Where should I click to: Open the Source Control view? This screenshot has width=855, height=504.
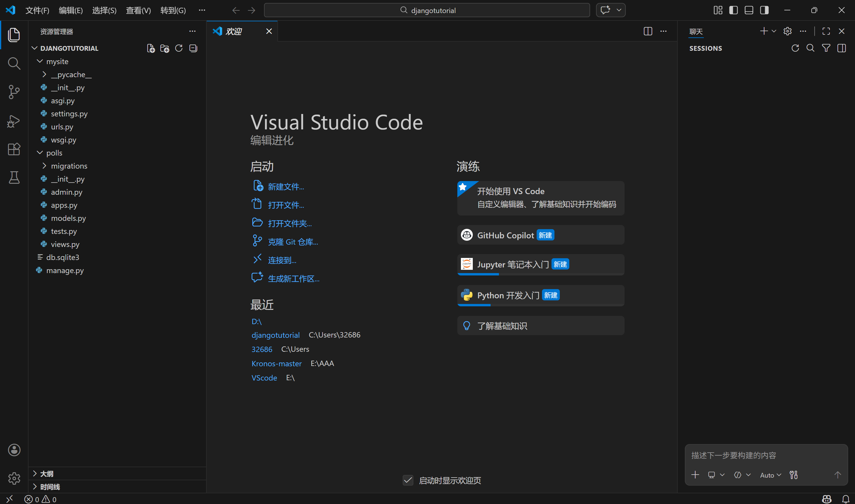pos(14,92)
